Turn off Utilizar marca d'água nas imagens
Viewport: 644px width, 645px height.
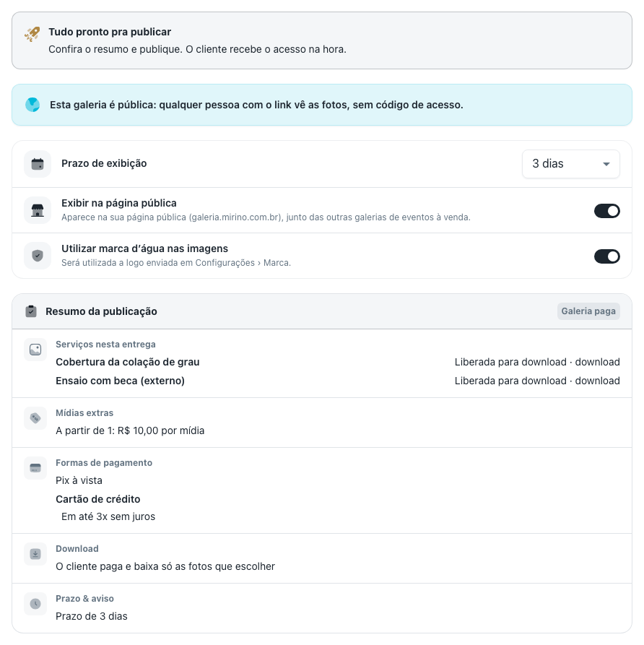[606, 256]
